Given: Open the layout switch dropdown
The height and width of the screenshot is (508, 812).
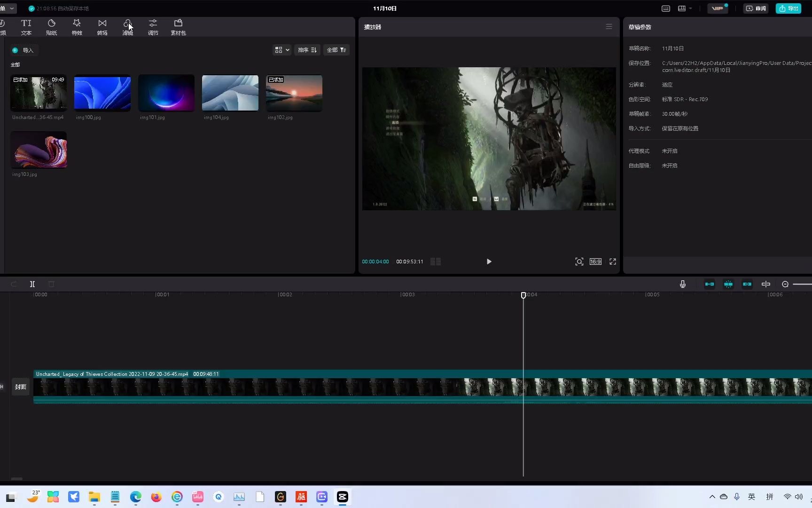Looking at the screenshot, I should (x=685, y=8).
